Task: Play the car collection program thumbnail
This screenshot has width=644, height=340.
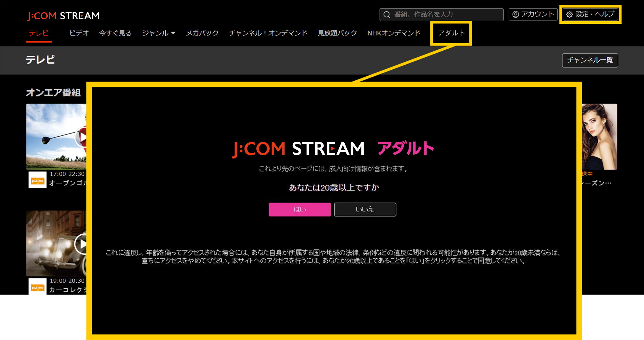Action: (56, 243)
